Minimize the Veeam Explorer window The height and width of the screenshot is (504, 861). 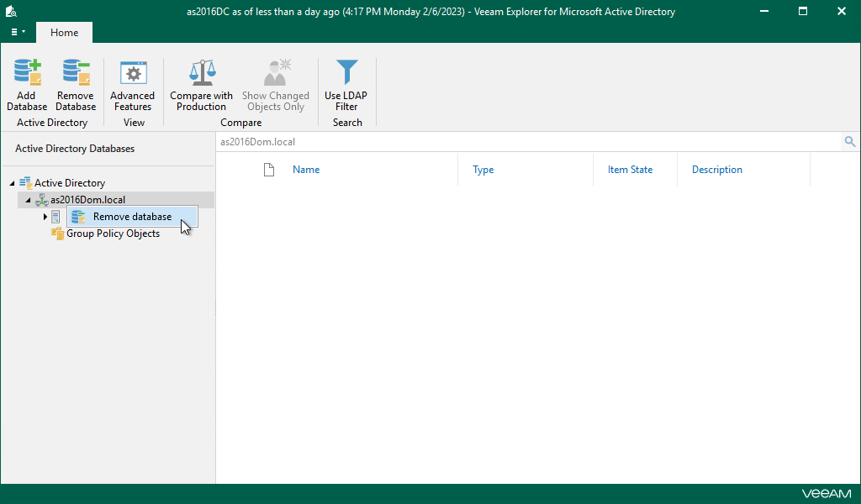[x=763, y=11]
